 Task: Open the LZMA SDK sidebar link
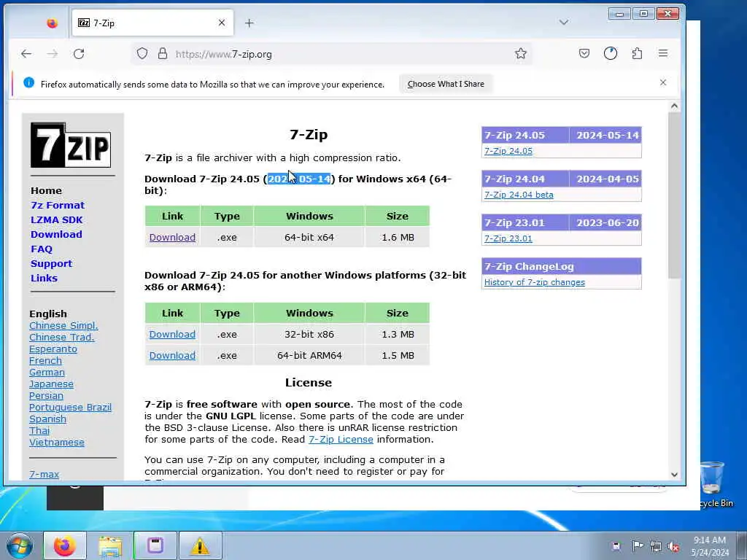(57, 220)
